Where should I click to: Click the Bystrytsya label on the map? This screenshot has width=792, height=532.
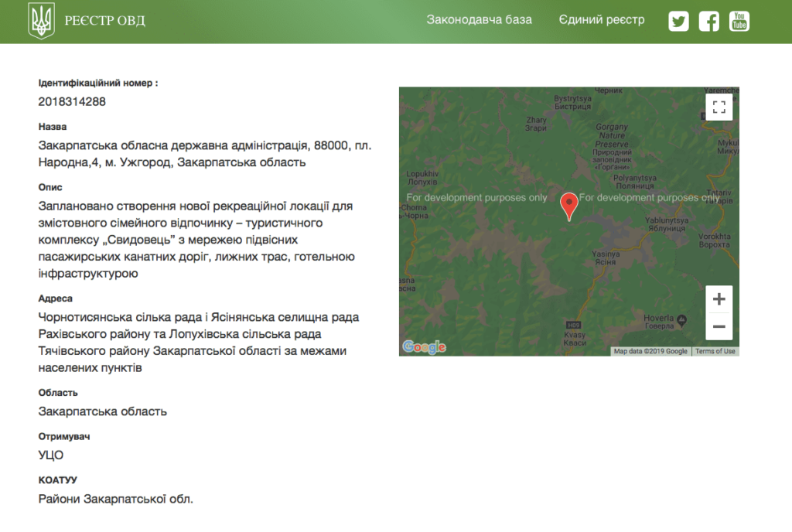click(x=572, y=102)
